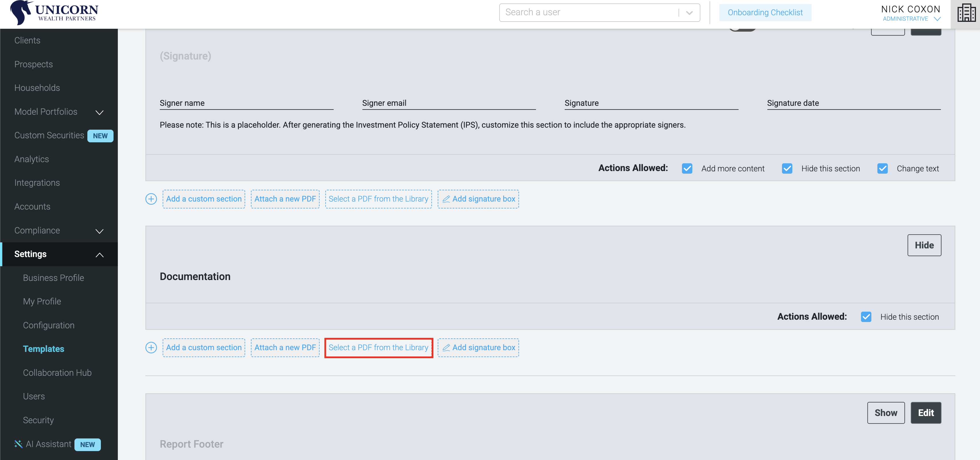Expand the Compliance menu chevron

tap(100, 231)
